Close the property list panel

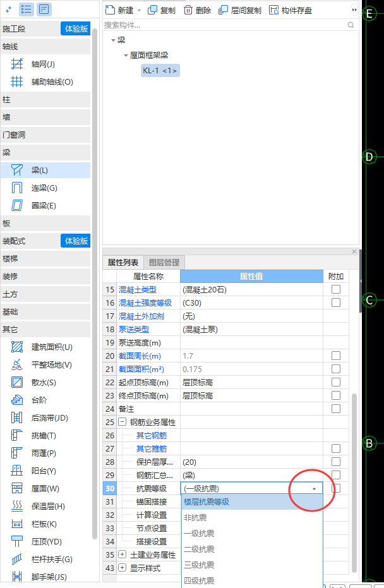coord(354,251)
